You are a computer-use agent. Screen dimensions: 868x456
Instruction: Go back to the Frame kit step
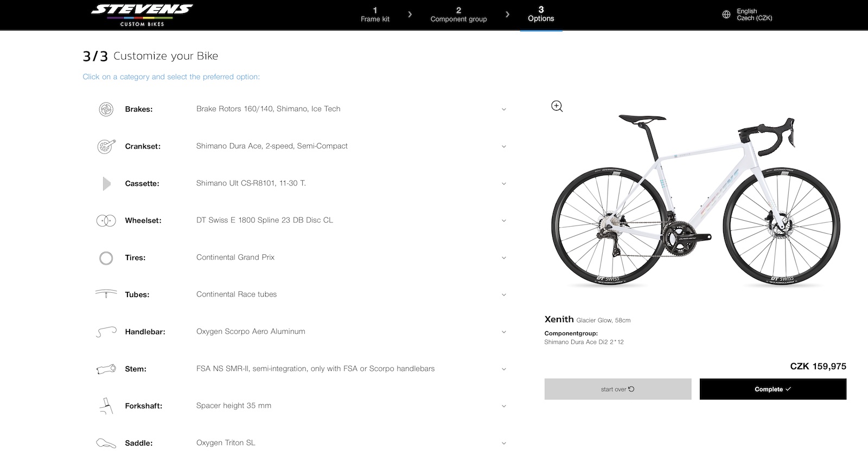pos(375,15)
